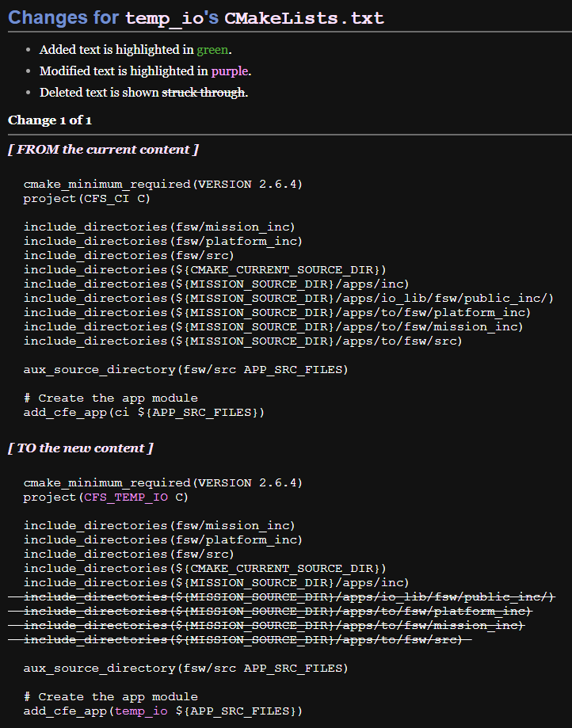Click the "FROM the current content" heading
This screenshot has width=572, height=728.
click(x=103, y=150)
